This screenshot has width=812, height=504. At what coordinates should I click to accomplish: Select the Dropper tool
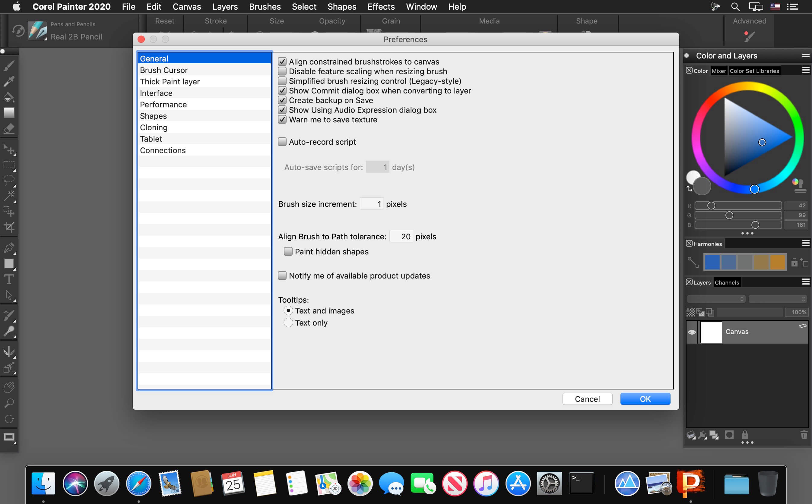[9, 81]
